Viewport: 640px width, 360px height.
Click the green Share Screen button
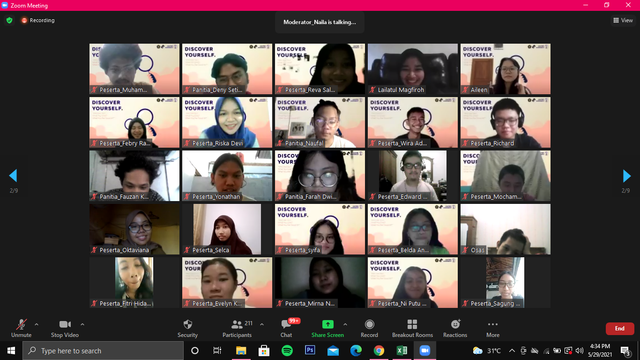[328, 328]
